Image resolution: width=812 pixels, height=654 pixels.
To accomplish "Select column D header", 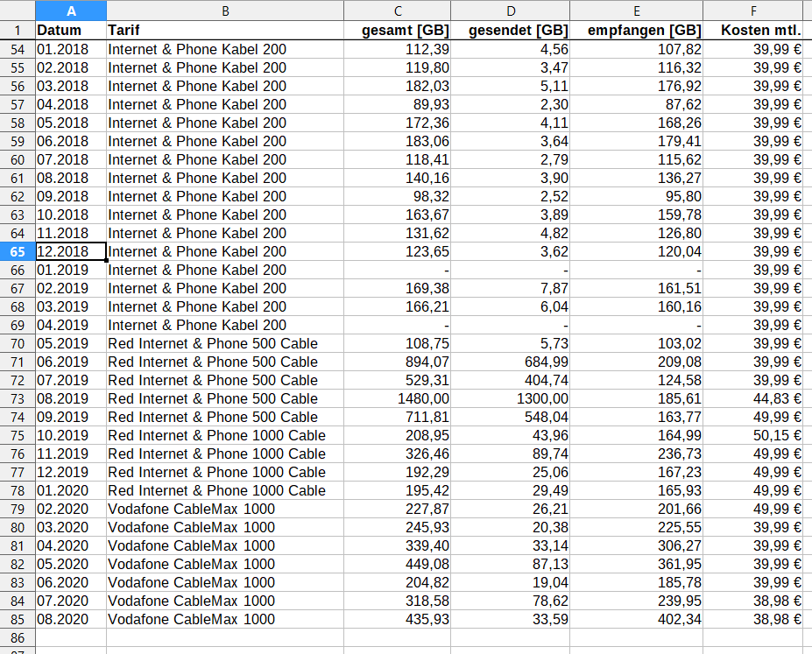I will click(x=510, y=11).
